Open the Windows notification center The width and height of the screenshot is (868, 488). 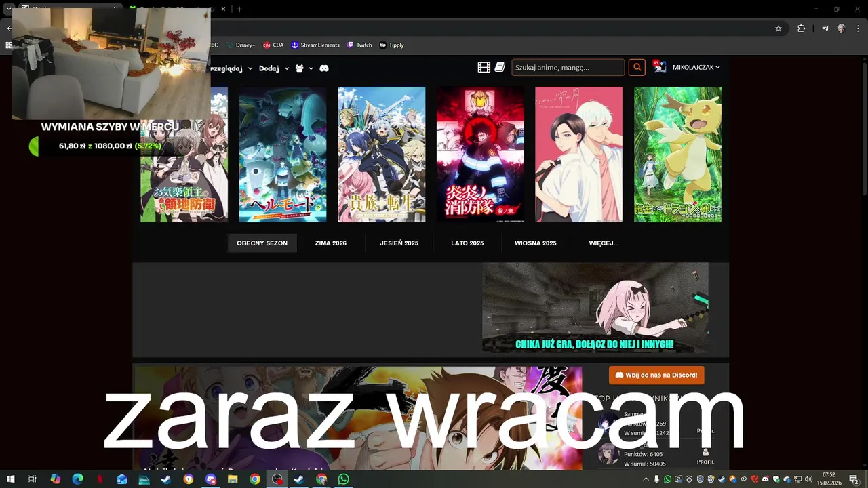pos(854,479)
